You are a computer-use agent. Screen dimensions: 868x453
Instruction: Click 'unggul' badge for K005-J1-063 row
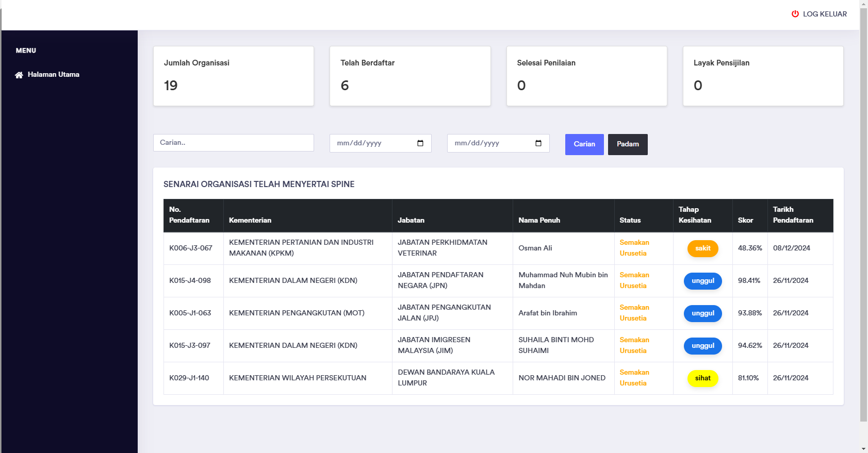coord(702,313)
